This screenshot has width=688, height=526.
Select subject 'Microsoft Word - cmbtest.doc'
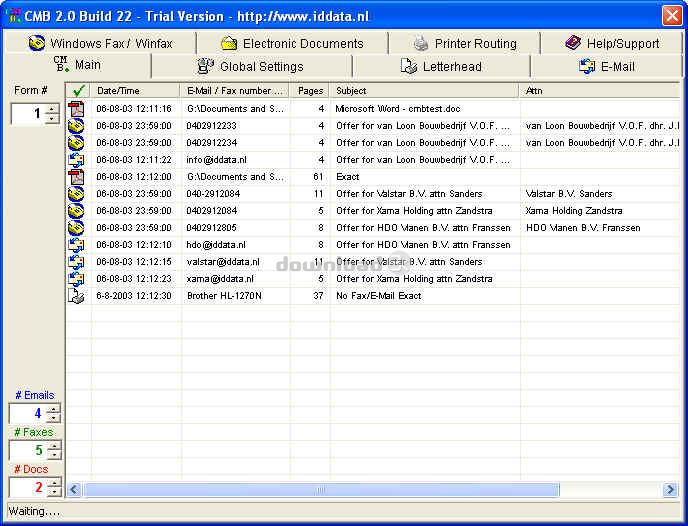pos(398,109)
